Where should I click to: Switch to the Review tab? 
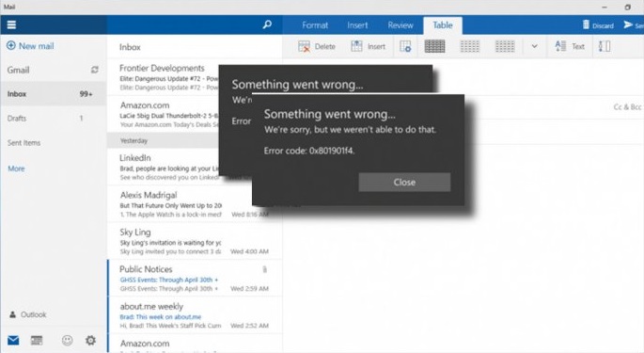(401, 25)
